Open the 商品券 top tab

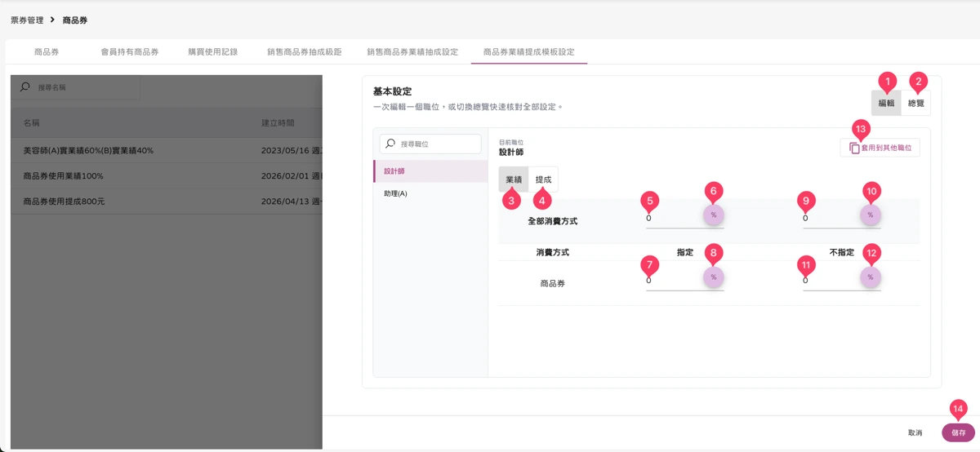(47, 51)
